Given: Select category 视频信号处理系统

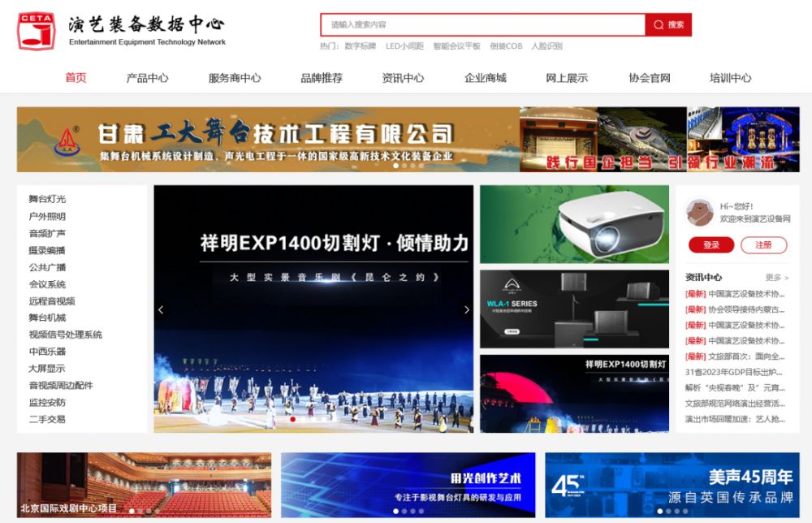Looking at the screenshot, I should [x=65, y=335].
